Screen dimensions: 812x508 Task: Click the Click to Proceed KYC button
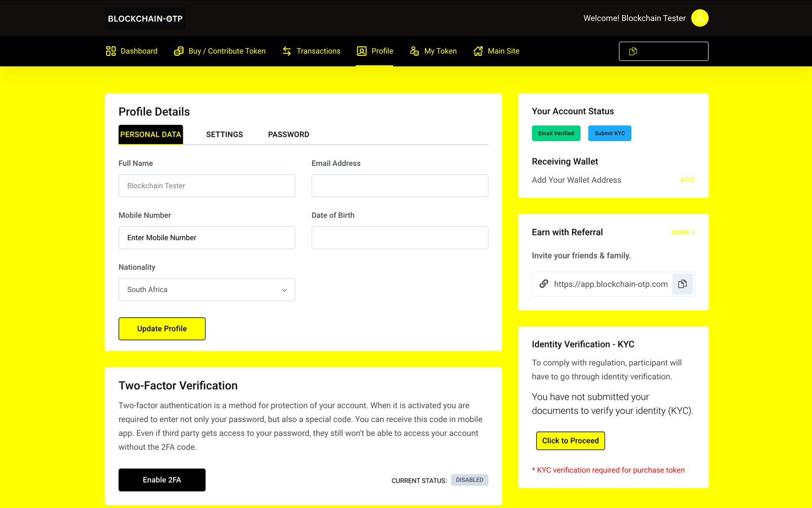click(x=570, y=441)
